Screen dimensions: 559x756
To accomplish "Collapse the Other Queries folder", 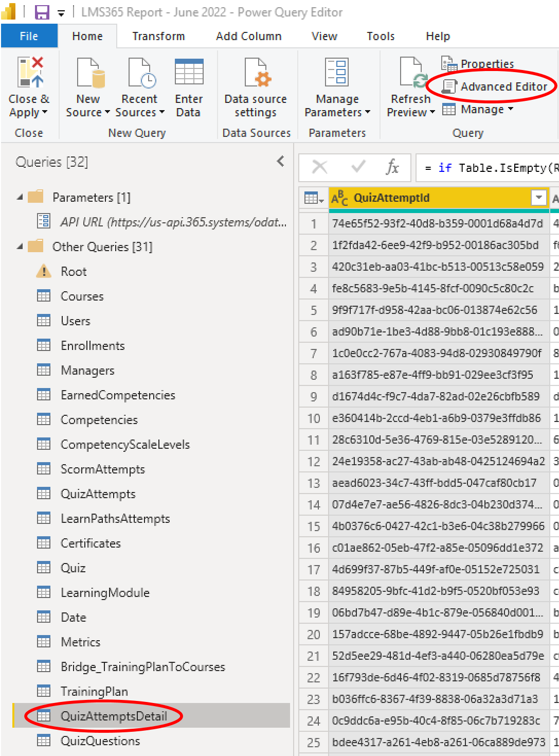I will click(20, 247).
